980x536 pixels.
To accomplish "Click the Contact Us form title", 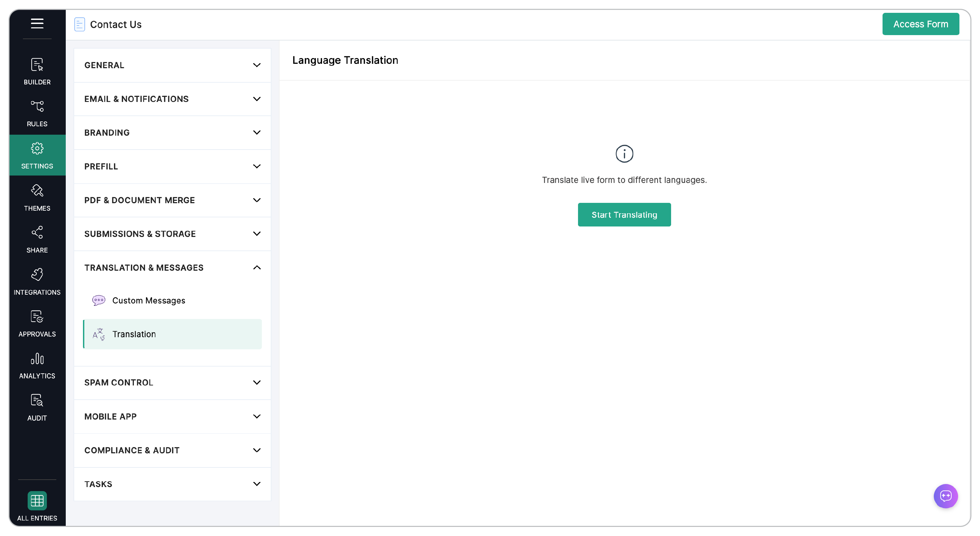I will 116,24.
